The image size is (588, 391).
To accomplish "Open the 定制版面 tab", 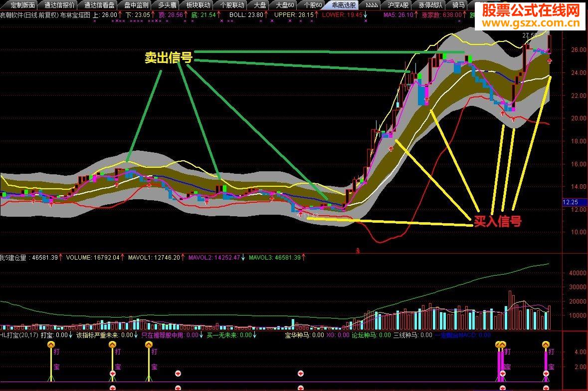I will pyautogui.click(x=20, y=5).
